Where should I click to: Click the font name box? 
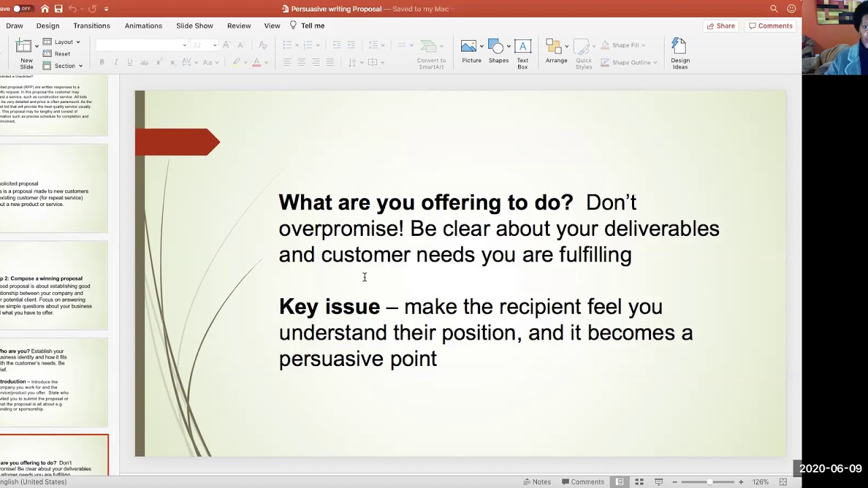tap(141, 45)
